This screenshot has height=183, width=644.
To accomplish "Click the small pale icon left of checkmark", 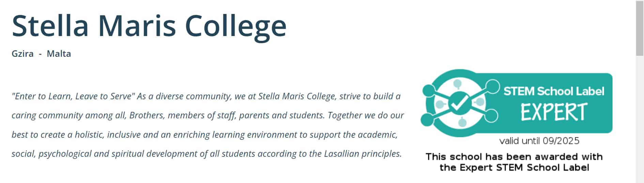I will click(x=440, y=104).
